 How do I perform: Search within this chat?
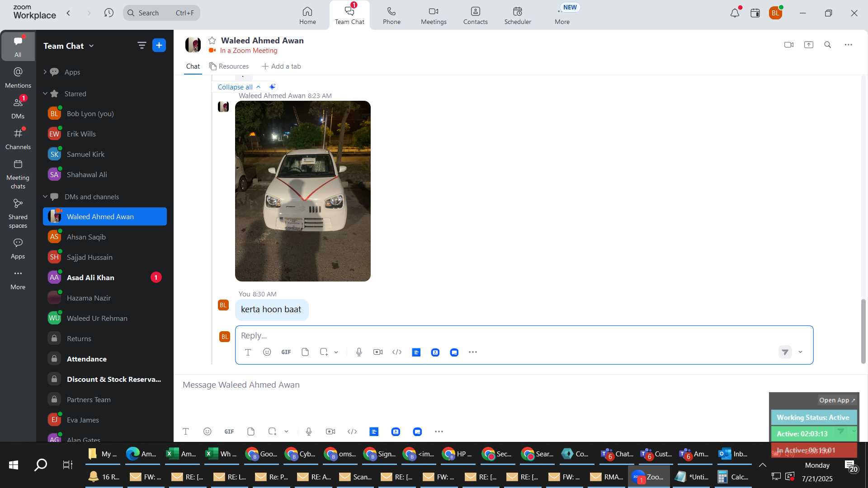(x=828, y=45)
